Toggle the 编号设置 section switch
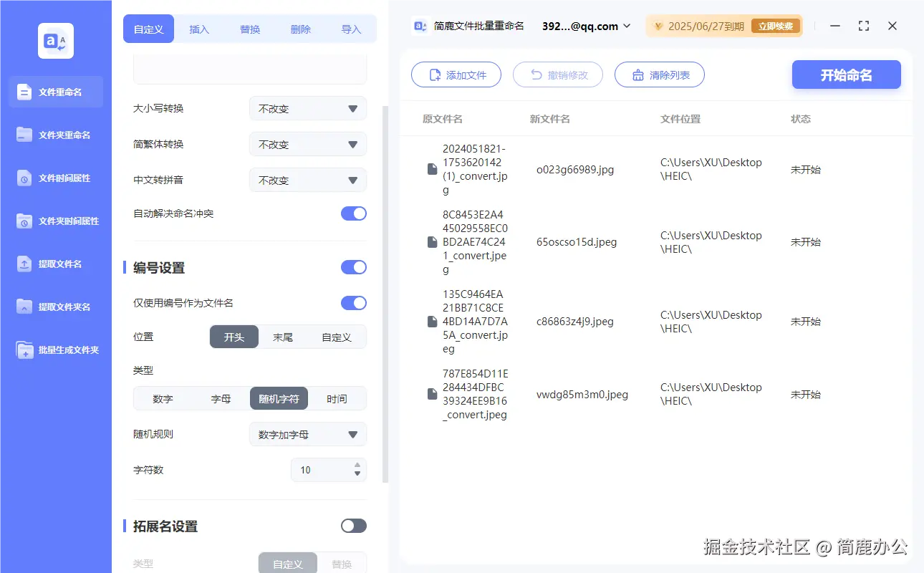924x573 pixels. point(354,267)
